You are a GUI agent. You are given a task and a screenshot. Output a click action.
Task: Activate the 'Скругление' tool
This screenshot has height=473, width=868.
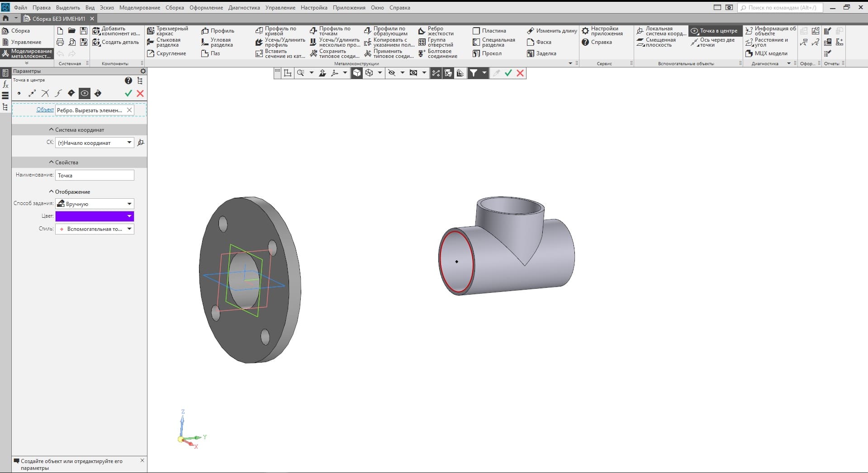pos(166,53)
